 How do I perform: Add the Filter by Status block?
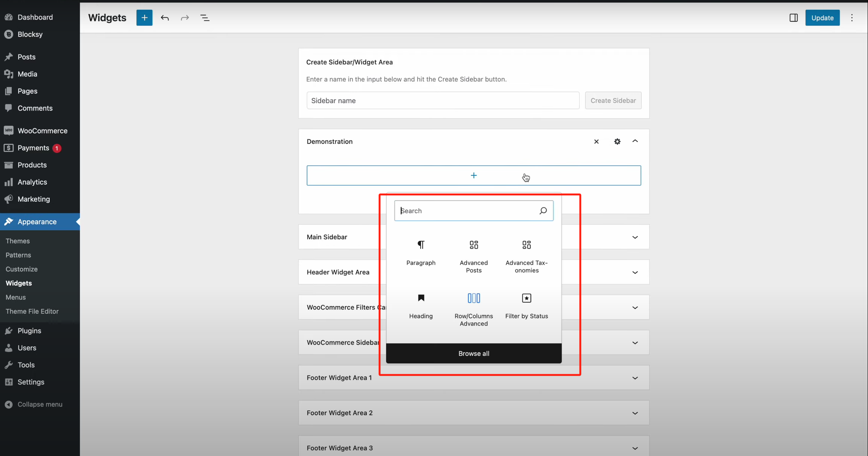click(x=526, y=306)
